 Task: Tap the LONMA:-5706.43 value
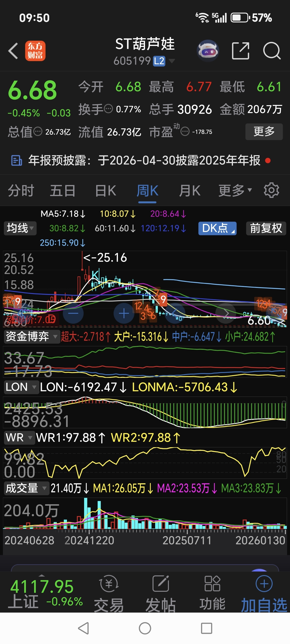[x=185, y=387]
